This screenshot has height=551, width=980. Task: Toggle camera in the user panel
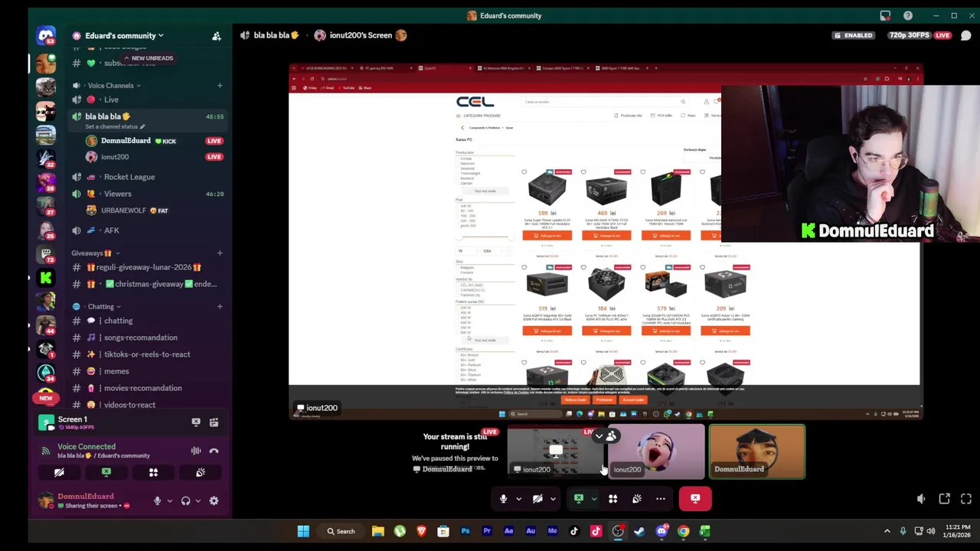click(x=59, y=473)
